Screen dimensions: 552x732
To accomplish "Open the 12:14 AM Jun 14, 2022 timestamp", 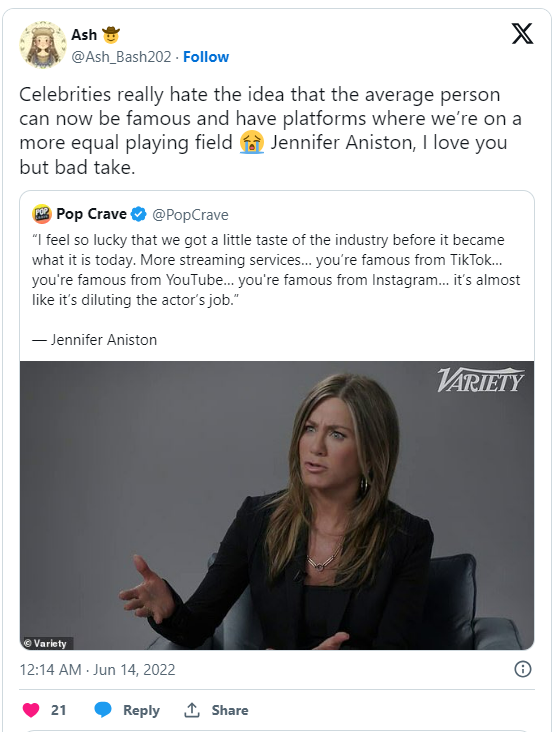I will click(97, 669).
